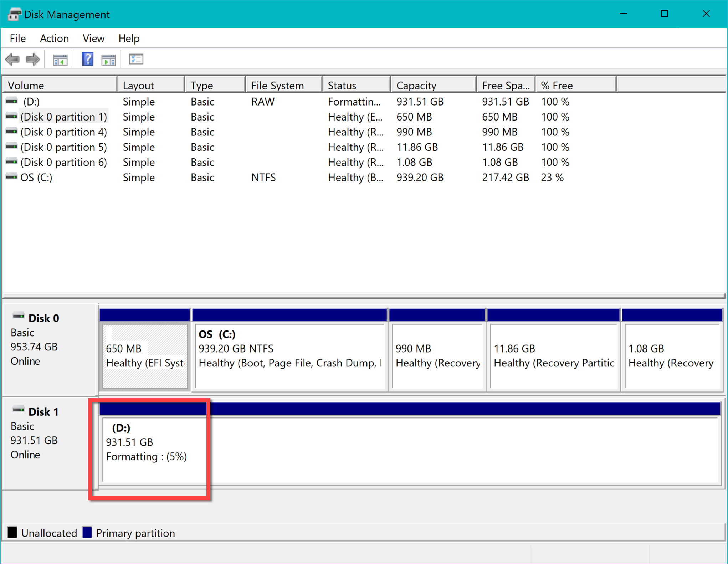Open the Action menu
Viewport: 728px width, 564px height.
click(54, 39)
